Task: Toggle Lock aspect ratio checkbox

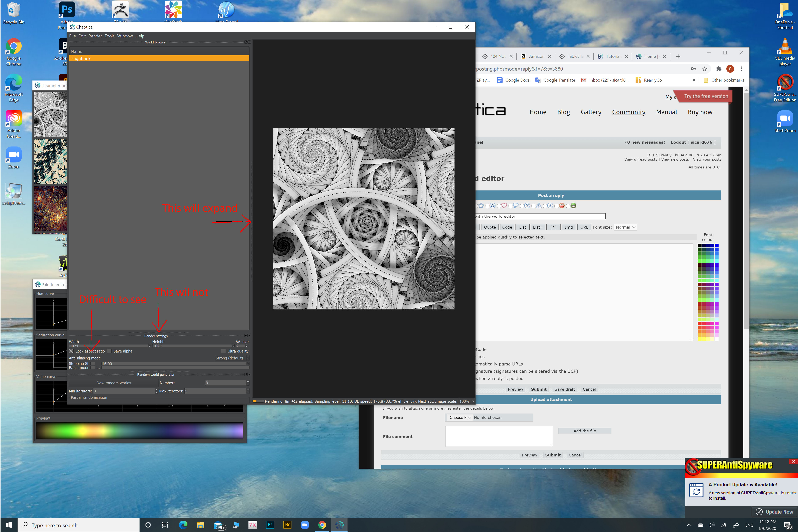Action: [x=71, y=351]
